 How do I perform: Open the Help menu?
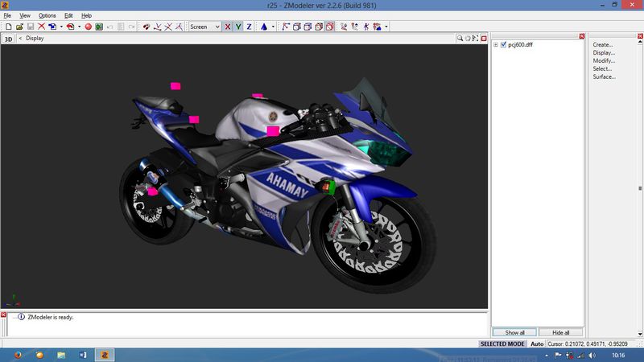[x=86, y=15]
